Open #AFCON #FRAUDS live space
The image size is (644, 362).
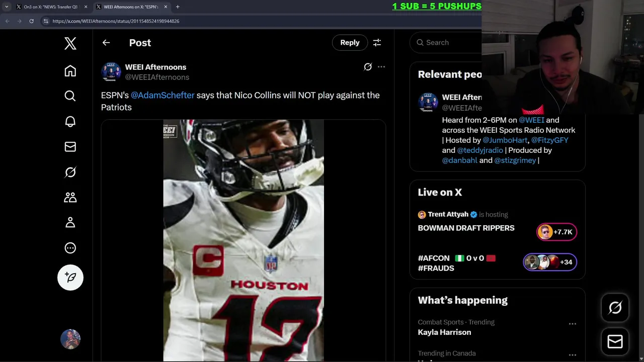click(x=456, y=263)
